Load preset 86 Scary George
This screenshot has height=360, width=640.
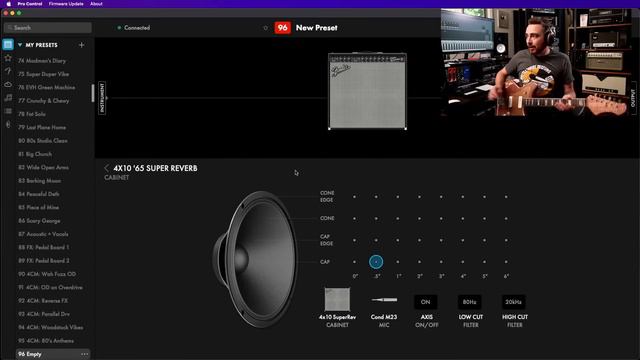(x=39, y=220)
